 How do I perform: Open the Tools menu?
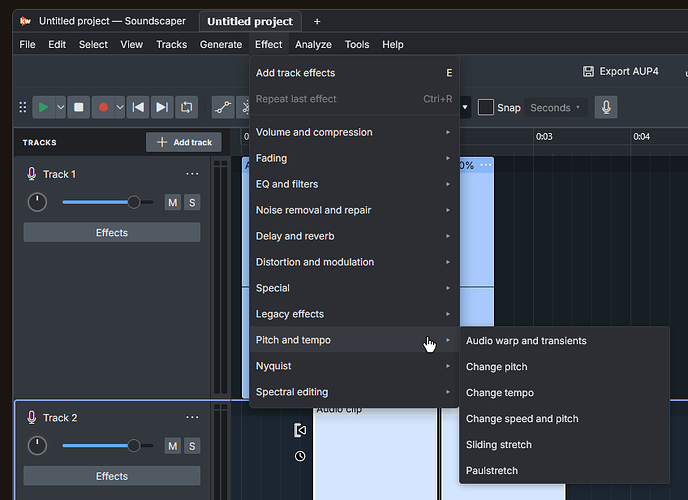click(x=357, y=44)
